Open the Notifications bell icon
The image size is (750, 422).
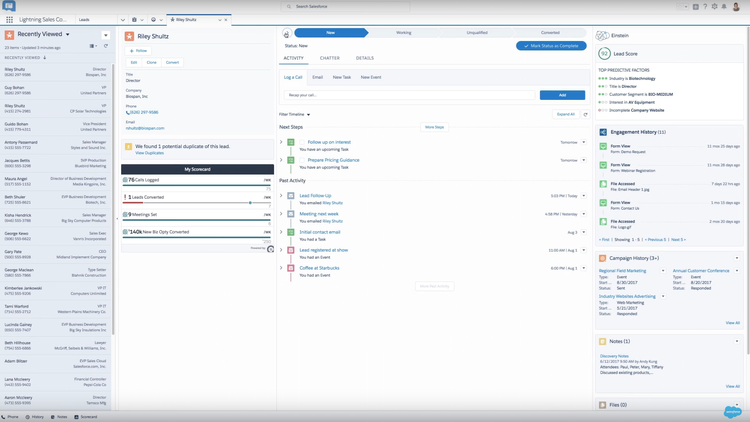point(724,7)
